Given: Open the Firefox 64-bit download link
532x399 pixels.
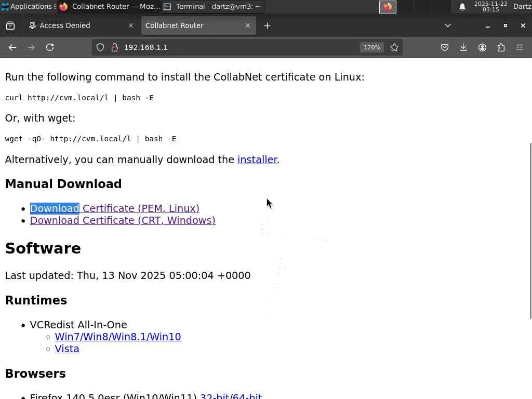Looking at the screenshot, I should (x=247, y=396).
